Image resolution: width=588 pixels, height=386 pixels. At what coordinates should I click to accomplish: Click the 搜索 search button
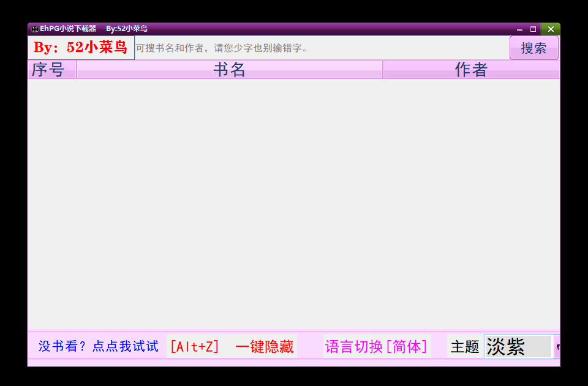coord(534,48)
